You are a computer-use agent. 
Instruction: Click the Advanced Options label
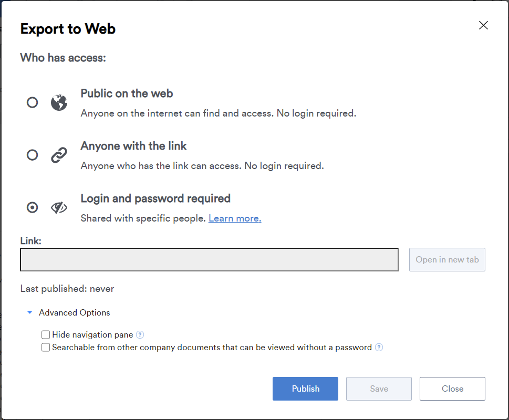pyautogui.click(x=74, y=312)
